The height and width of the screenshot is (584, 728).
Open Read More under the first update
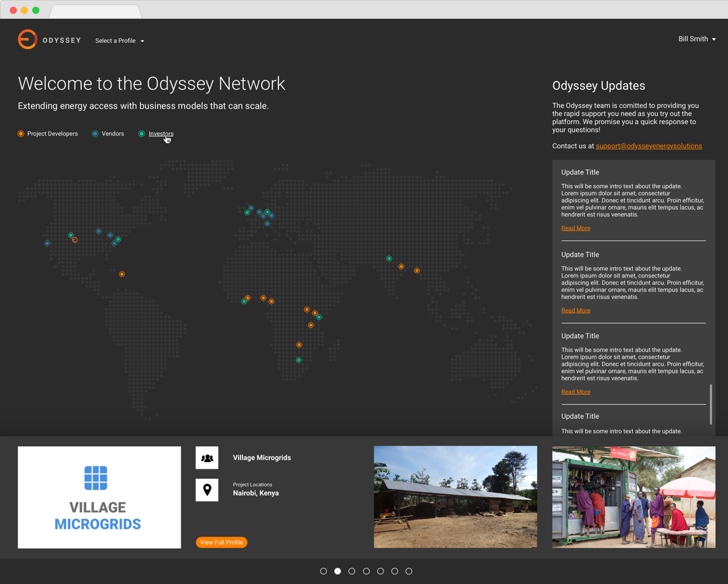coord(576,228)
